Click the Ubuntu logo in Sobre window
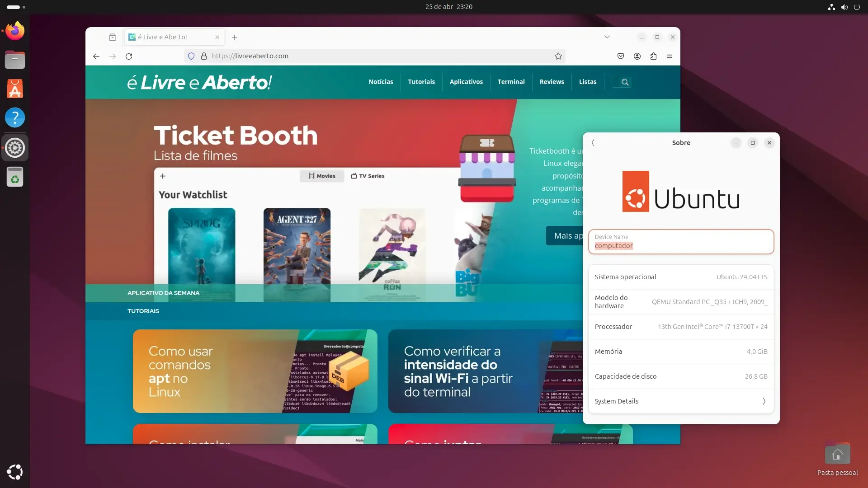This screenshot has height=488, width=868. (681, 191)
